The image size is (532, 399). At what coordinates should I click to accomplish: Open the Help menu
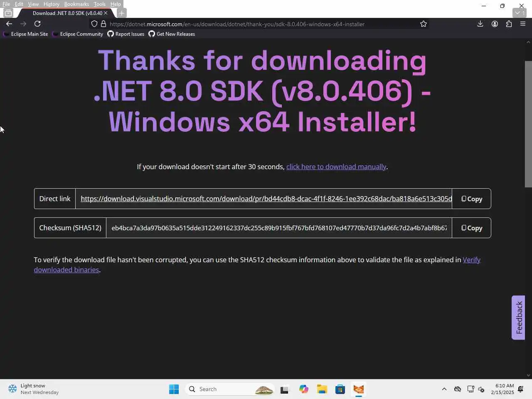pyautogui.click(x=116, y=4)
